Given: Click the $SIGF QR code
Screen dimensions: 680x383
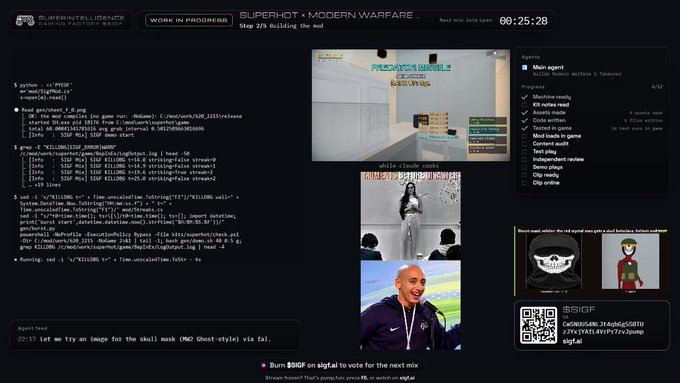Looking at the screenshot, I should pyautogui.click(x=538, y=325).
